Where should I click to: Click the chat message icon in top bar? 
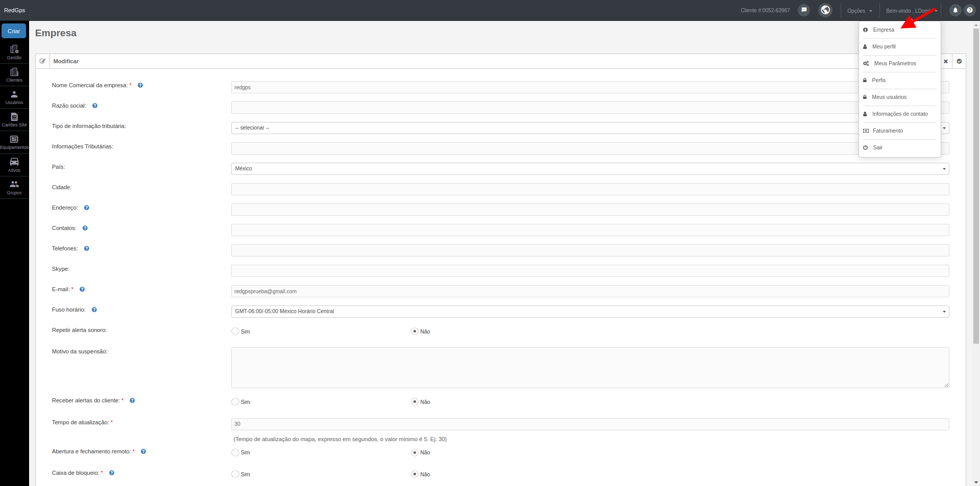tap(804, 10)
